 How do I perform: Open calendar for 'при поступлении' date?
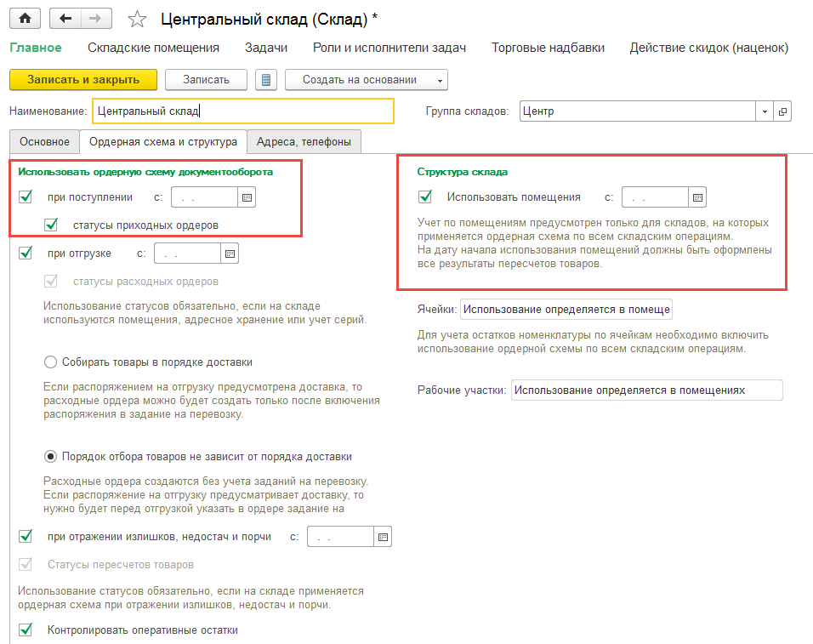point(247,197)
